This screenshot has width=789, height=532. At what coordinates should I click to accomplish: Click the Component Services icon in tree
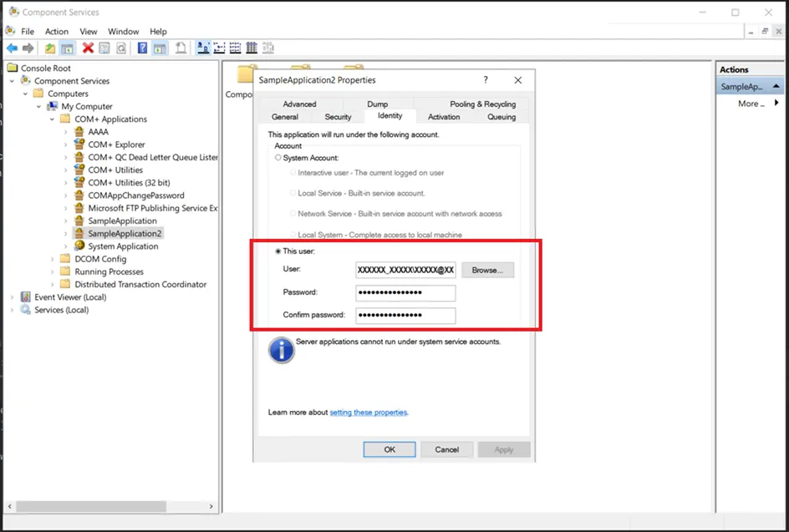(x=26, y=80)
